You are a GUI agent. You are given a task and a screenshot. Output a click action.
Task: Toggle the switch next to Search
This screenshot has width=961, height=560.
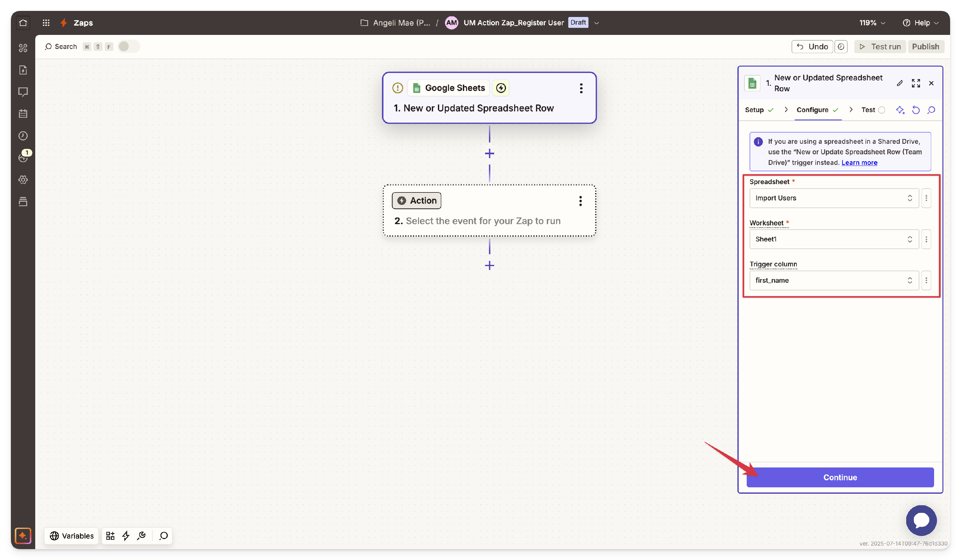click(x=128, y=46)
